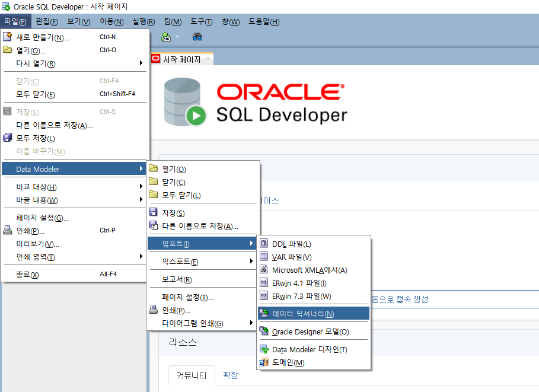Click the binoculars find icon in toolbar
The height and width of the screenshot is (392, 539).
point(197,37)
